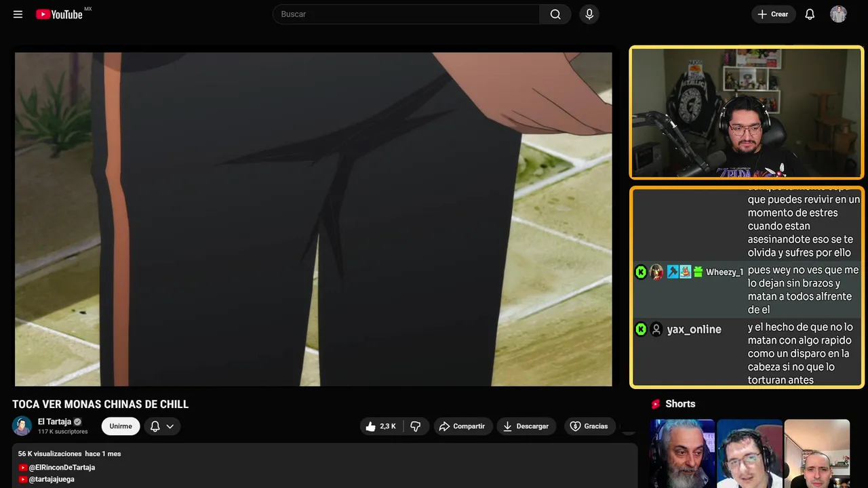Image resolution: width=868 pixels, height=488 pixels.
Task: Open the El Tartaja channel name link
Action: point(54,422)
